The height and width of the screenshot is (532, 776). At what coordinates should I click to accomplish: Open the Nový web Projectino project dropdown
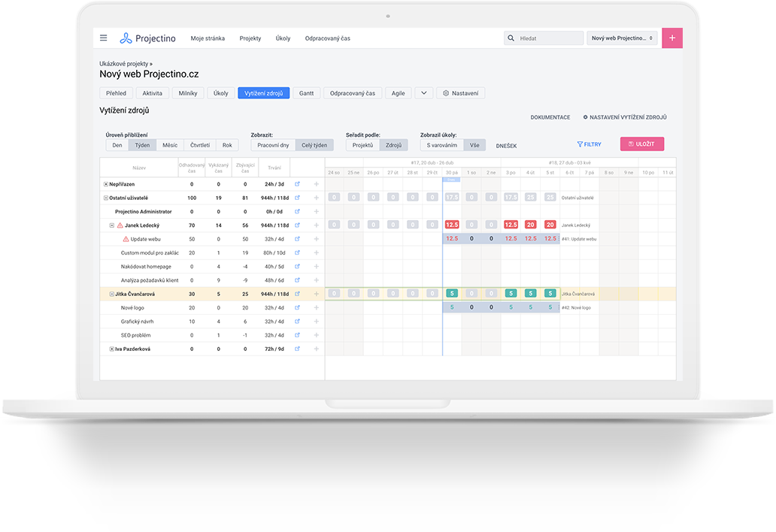pos(622,38)
